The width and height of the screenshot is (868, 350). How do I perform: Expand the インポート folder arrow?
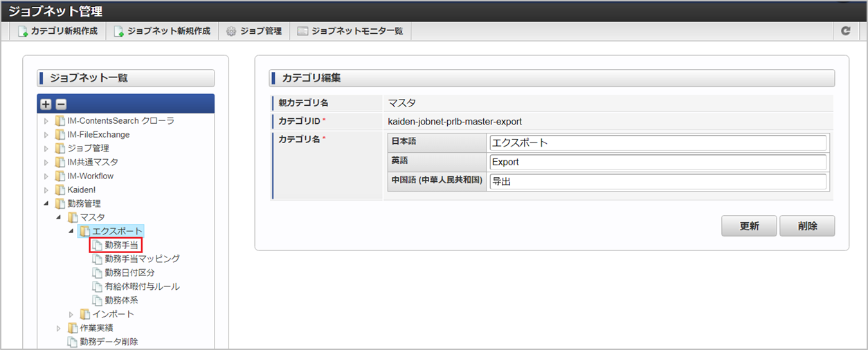[71, 315]
